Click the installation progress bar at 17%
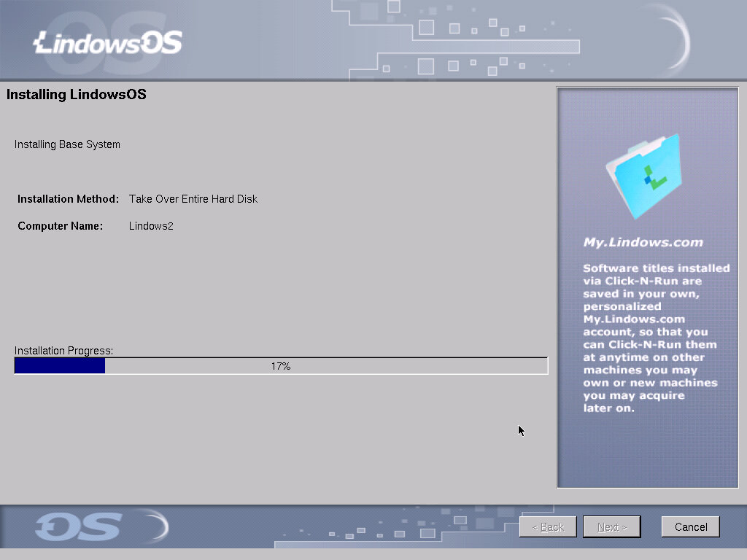The image size is (747, 560). click(x=281, y=365)
